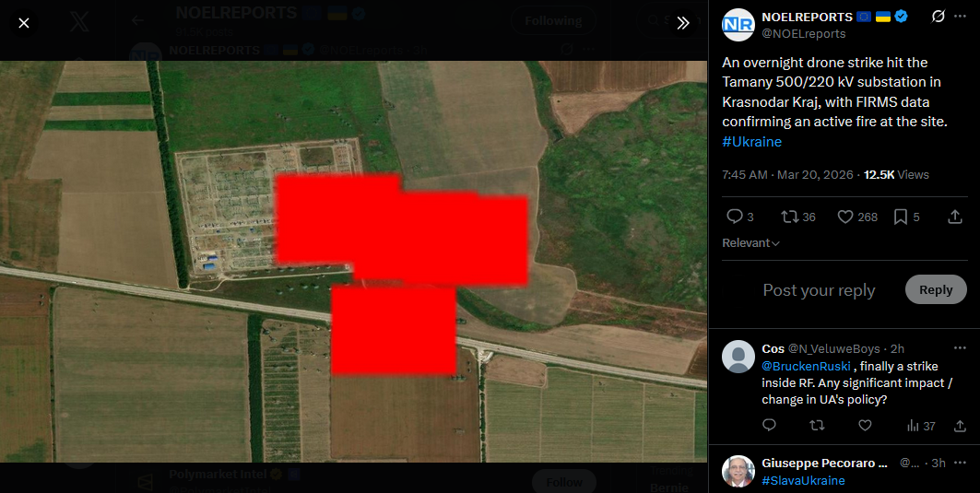Open the more options menu on main post

click(x=960, y=17)
